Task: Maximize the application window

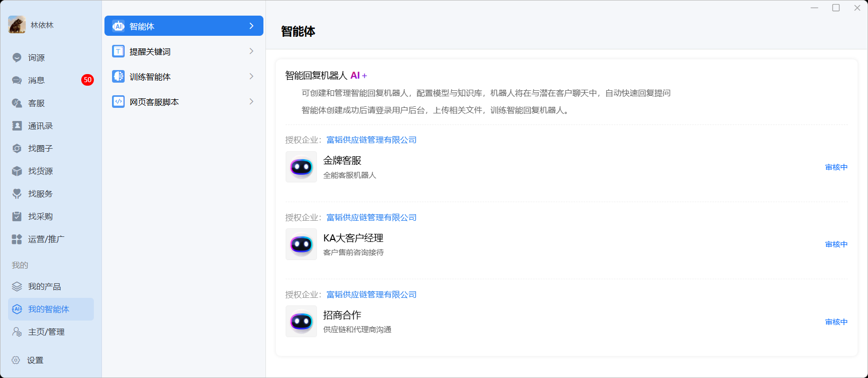Action: click(x=836, y=8)
